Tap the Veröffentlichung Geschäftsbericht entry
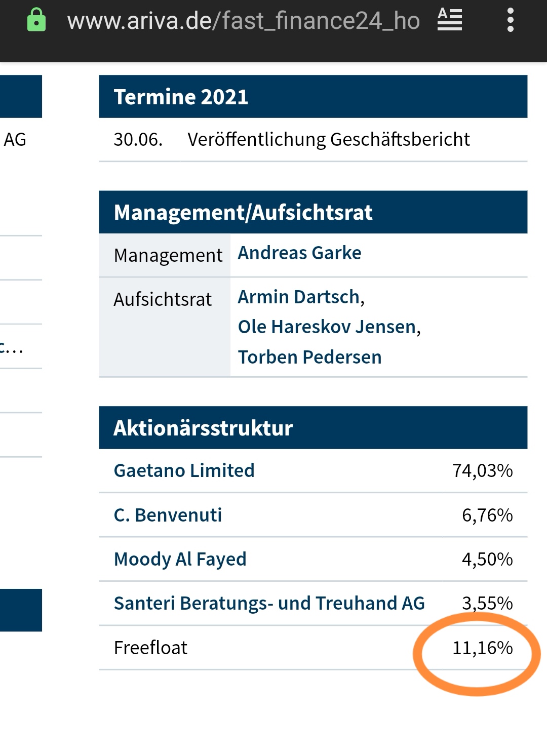The height and width of the screenshot is (756, 547). (x=329, y=139)
